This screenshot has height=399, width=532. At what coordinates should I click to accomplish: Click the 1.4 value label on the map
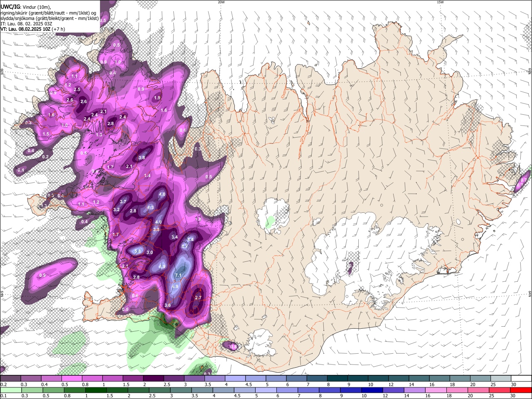click(x=147, y=176)
